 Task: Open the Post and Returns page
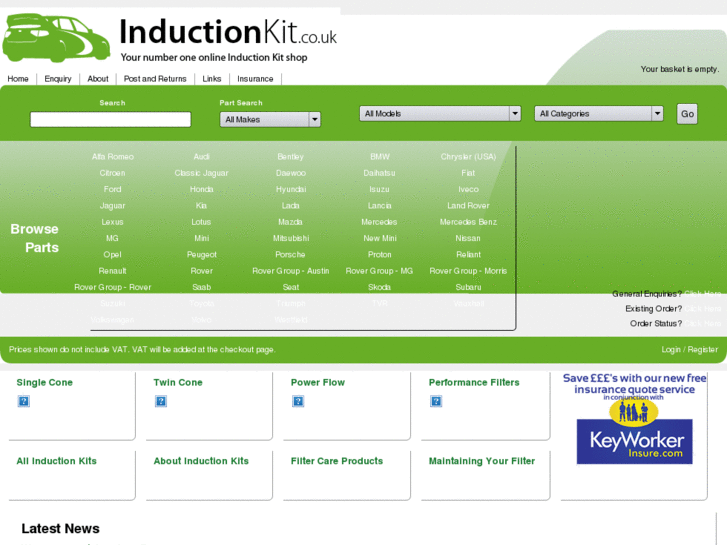pos(155,79)
